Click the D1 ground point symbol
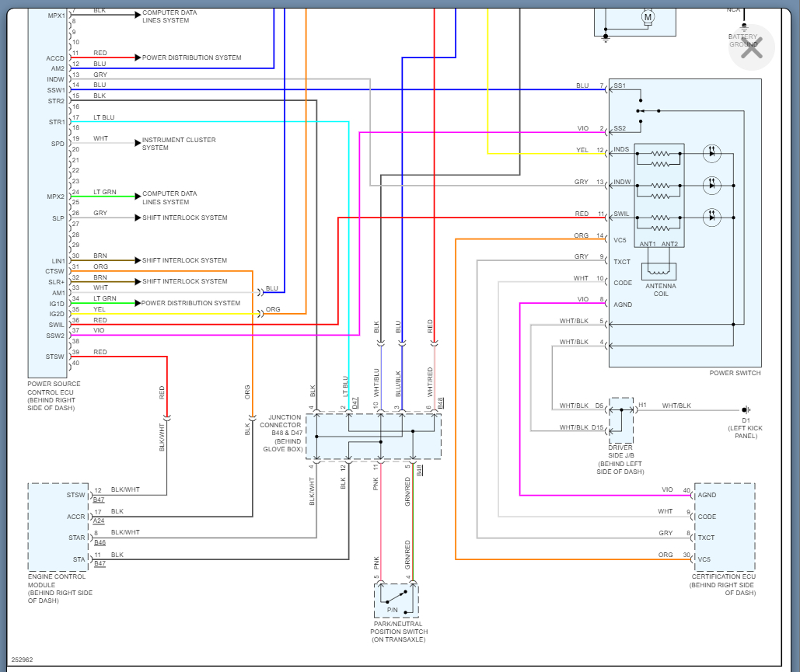Viewport: 800px width, 672px height. (746, 409)
